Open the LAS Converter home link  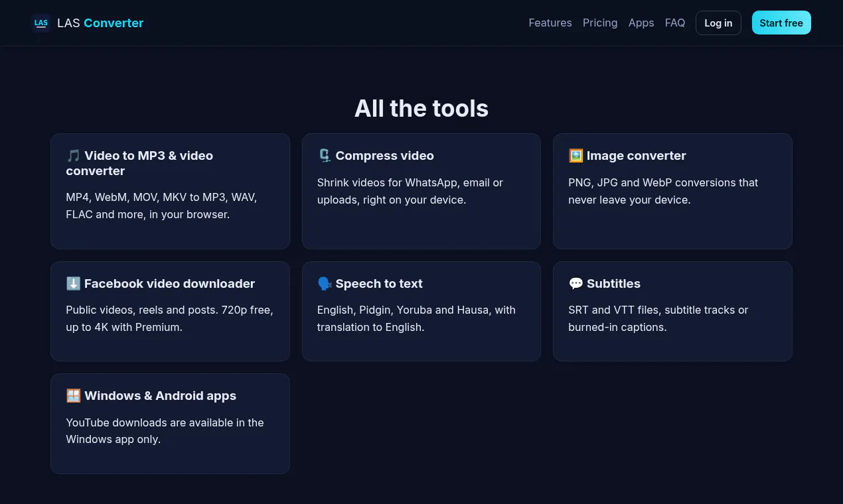(88, 23)
